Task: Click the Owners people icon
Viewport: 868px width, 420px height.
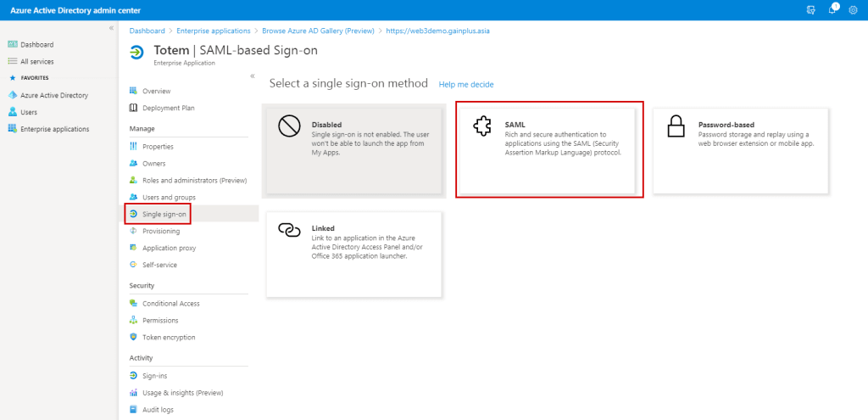Action: (x=133, y=164)
